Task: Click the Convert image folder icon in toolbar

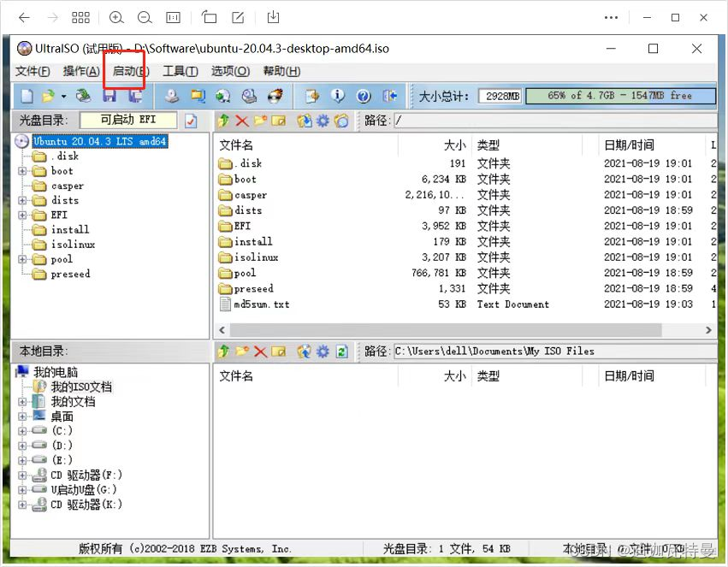Action: pos(198,96)
